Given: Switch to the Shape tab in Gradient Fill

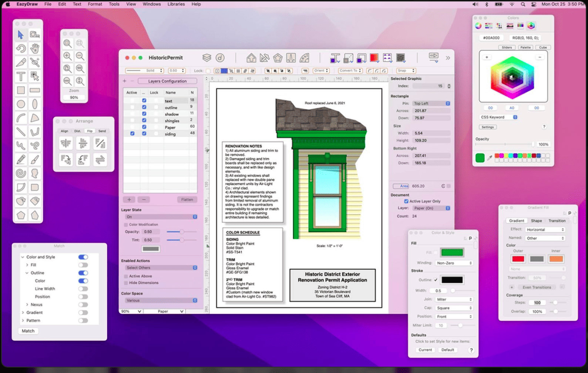Looking at the screenshot, I should pos(536,221).
